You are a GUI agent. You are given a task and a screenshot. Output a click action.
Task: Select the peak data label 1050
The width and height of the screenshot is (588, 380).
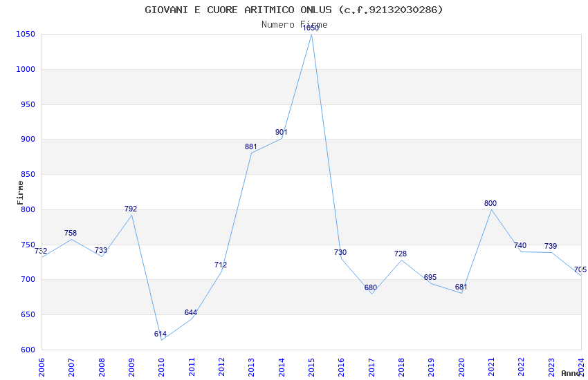(x=311, y=28)
